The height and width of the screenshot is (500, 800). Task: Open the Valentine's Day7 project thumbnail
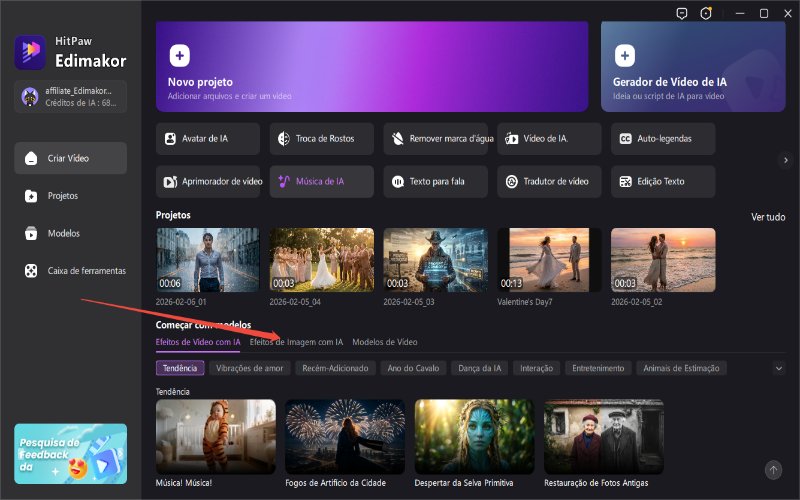click(x=549, y=260)
